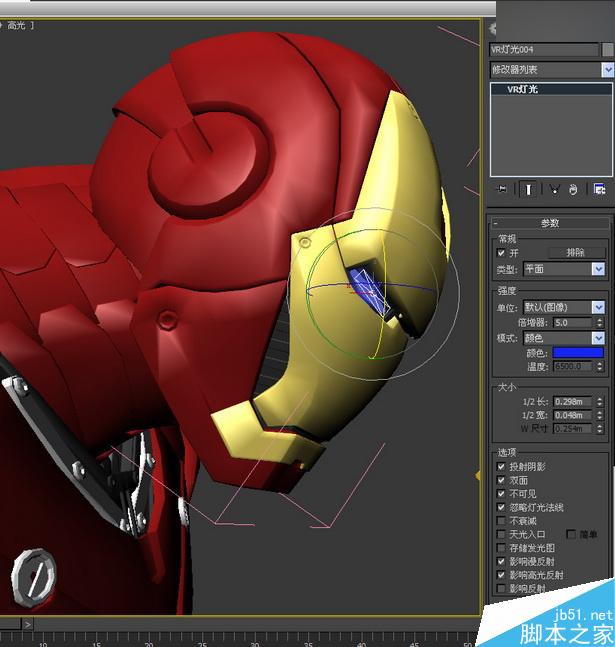Toggle the 影响漫反射 checkbox
Image resolution: width=615 pixels, height=647 pixels.
tap(501, 562)
